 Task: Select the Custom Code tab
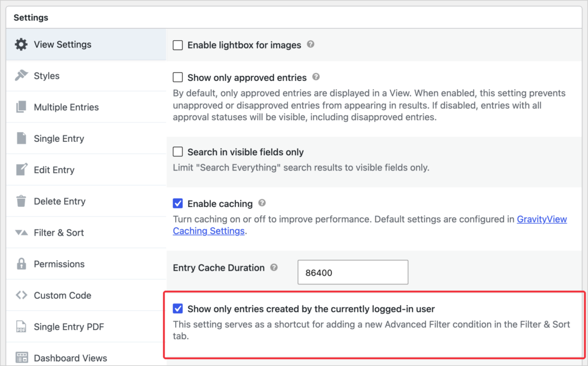86,295
